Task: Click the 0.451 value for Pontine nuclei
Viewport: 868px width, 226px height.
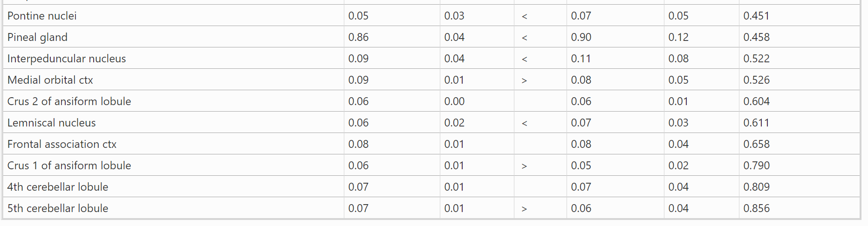Action: point(756,16)
